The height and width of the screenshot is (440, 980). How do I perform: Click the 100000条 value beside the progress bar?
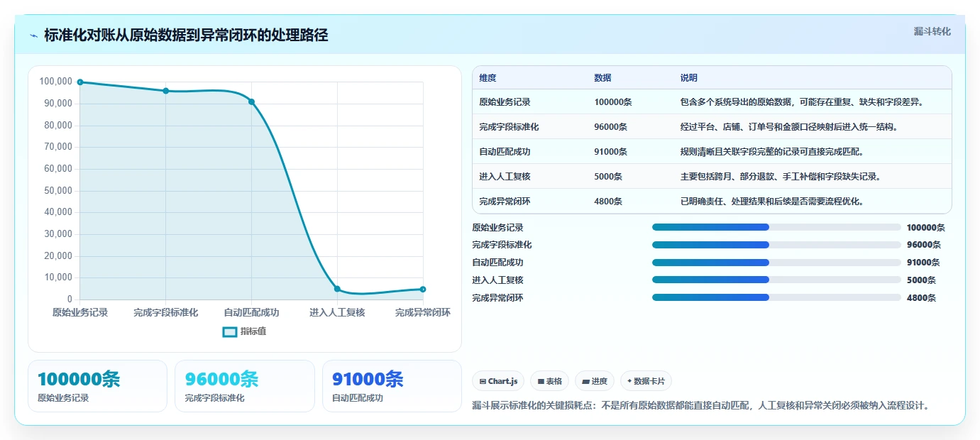pos(926,228)
